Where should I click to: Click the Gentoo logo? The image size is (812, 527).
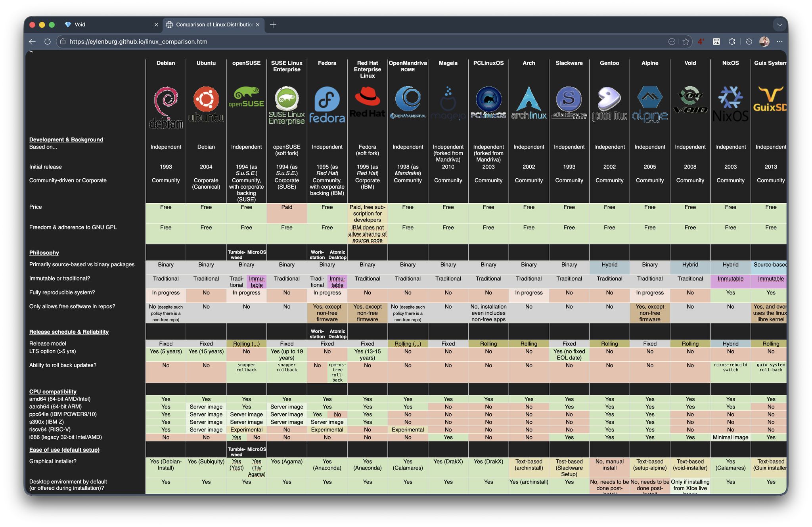pos(609,104)
